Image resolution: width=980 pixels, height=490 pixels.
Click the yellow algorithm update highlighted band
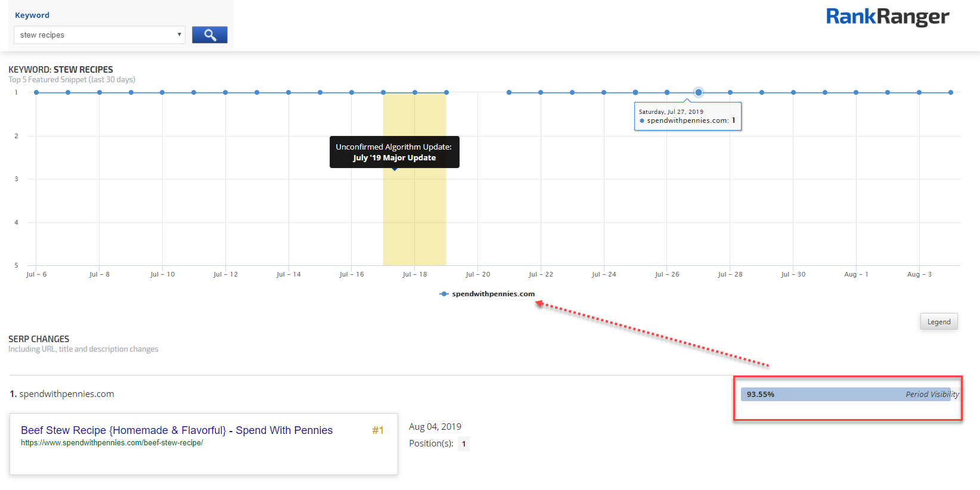pos(414,221)
